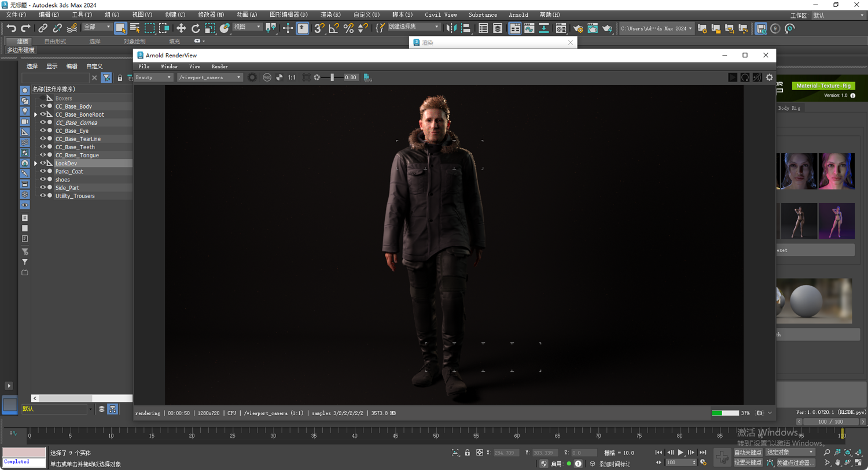Image resolution: width=868 pixels, height=470 pixels.
Task: Click the Material-Texture-Rig green button
Action: coord(823,86)
